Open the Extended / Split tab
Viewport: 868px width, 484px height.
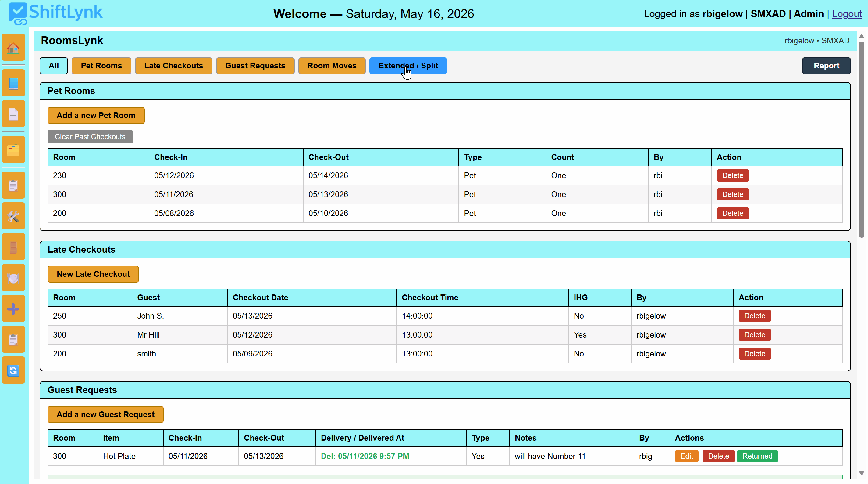point(408,66)
